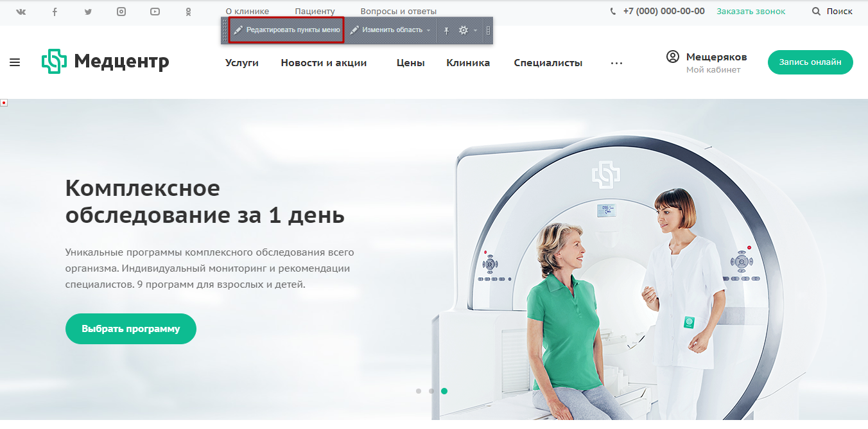Click Редактировать пункты меню
Viewport: 868px width, 429px height.
286,30
